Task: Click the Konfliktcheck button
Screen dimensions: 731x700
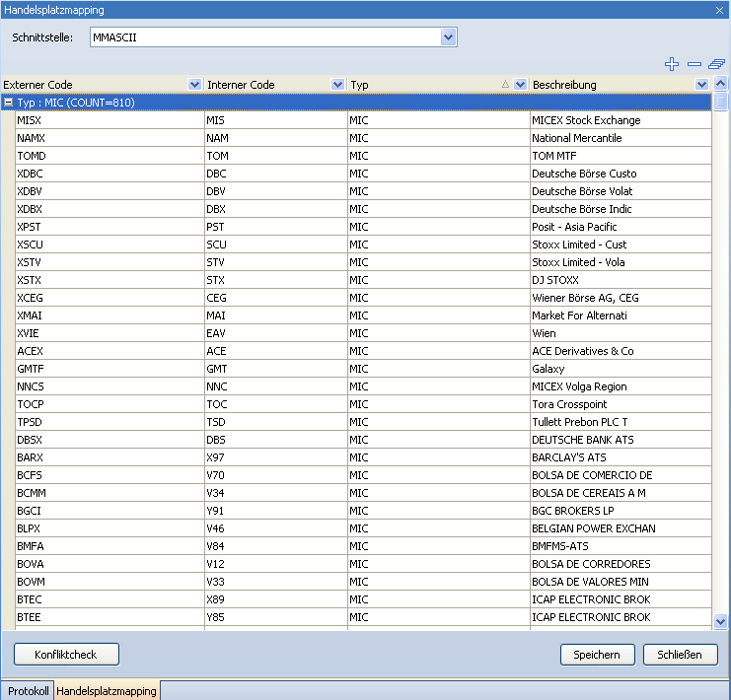Action: pos(66,655)
